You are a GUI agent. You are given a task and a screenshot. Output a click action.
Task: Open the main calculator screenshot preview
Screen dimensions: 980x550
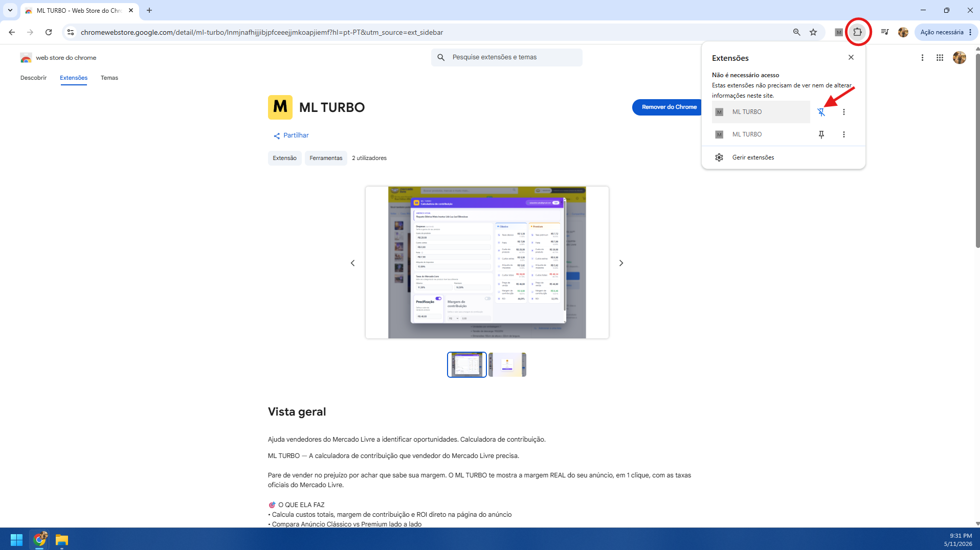click(487, 262)
